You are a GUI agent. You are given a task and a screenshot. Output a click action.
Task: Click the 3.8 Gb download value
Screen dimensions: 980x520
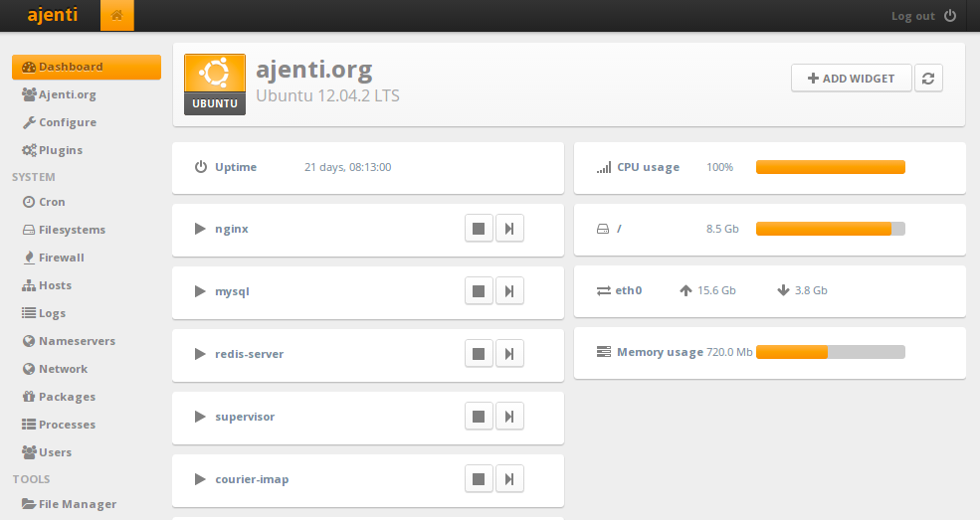[x=811, y=290]
